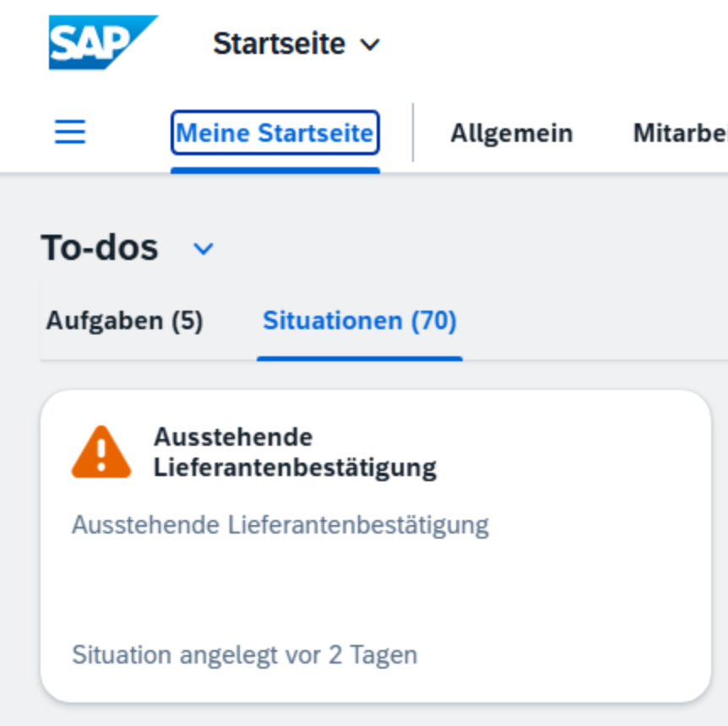Open the partially visible Mitarbe… tab
The height and width of the screenshot is (726, 728).
680,133
